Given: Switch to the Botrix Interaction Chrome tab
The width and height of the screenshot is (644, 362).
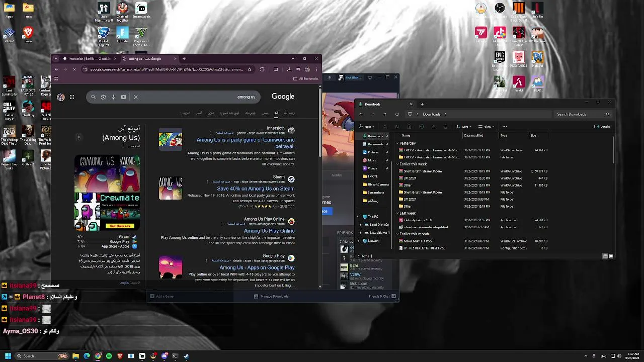Looking at the screenshot, I should pyautogui.click(x=90, y=59).
